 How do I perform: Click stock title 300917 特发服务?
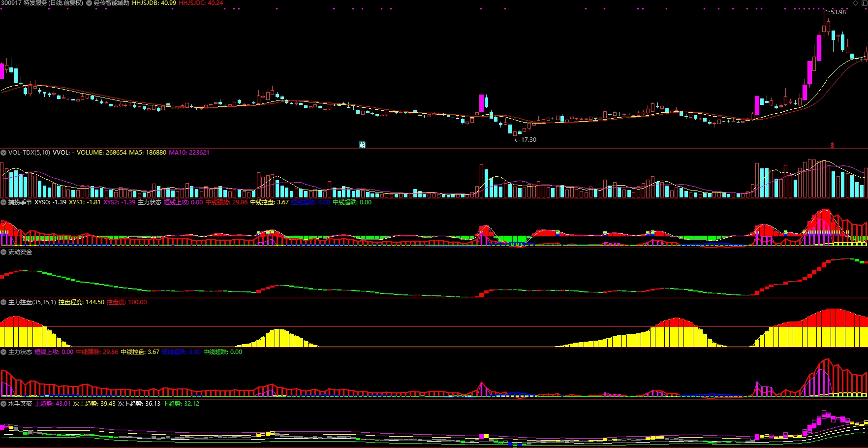point(42,3)
